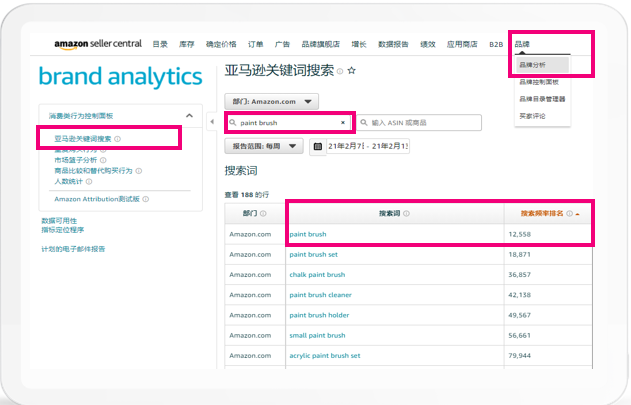Click info icon next to 商品比较和替代购买行为
The image size is (631, 405).
[138, 171]
